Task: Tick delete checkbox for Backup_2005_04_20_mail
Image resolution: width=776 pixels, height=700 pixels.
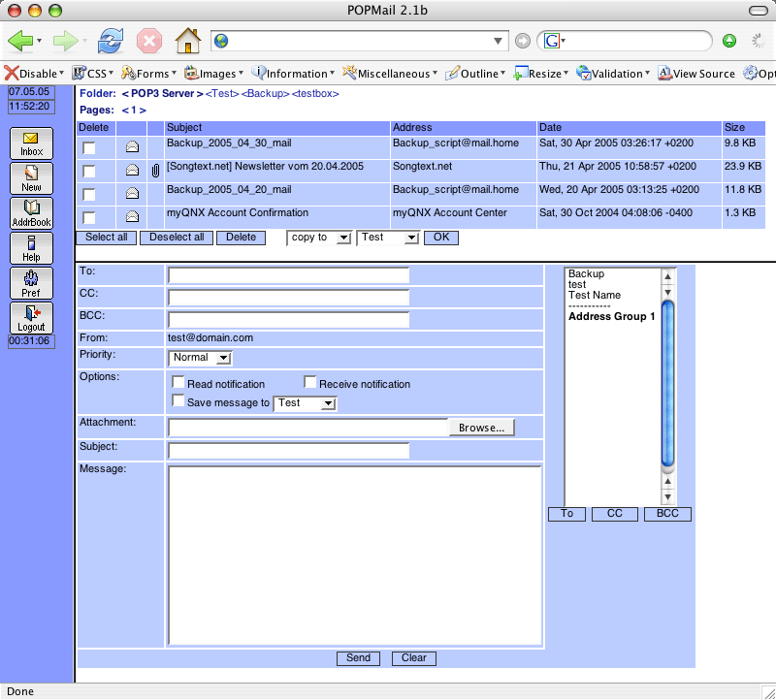Action: tap(89, 195)
